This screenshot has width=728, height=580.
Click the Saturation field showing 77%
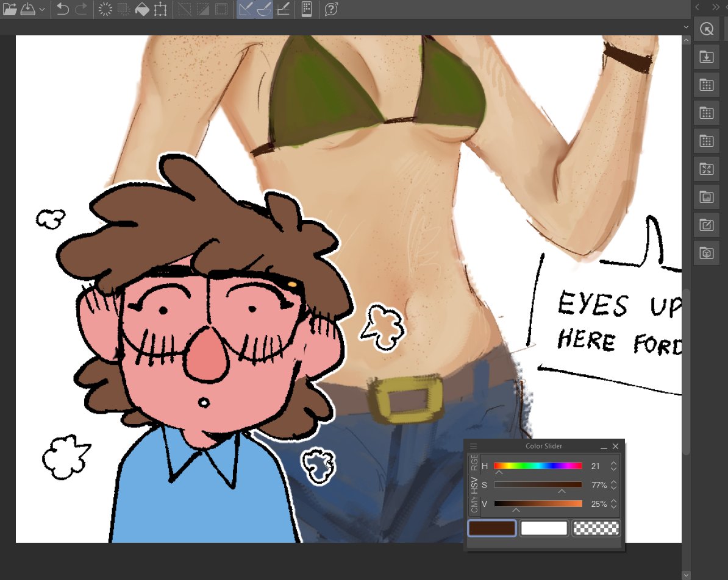598,485
